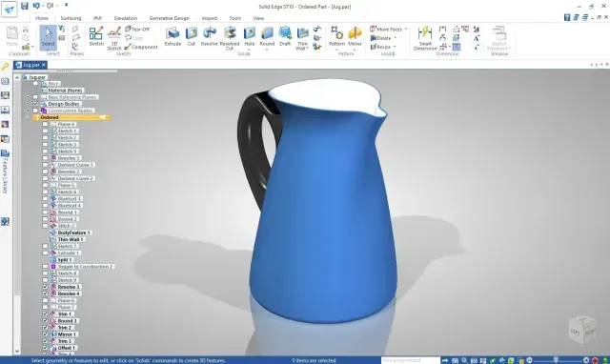Click the zoom slider in status bar
Image resolution: width=610 pixels, height=364 pixels.
(x=556, y=360)
